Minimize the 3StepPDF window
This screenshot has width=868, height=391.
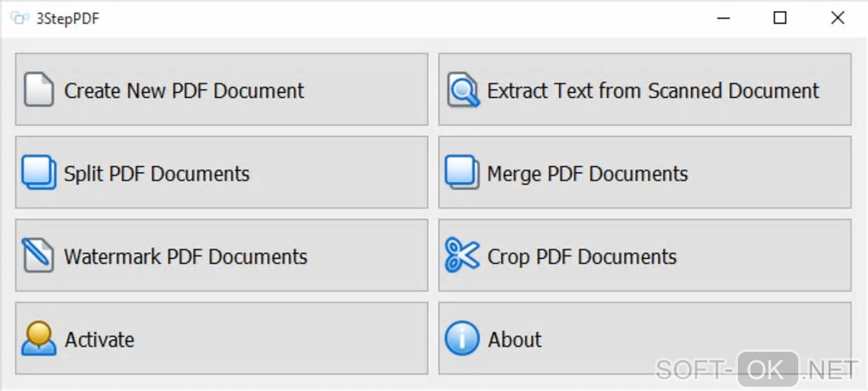click(722, 18)
